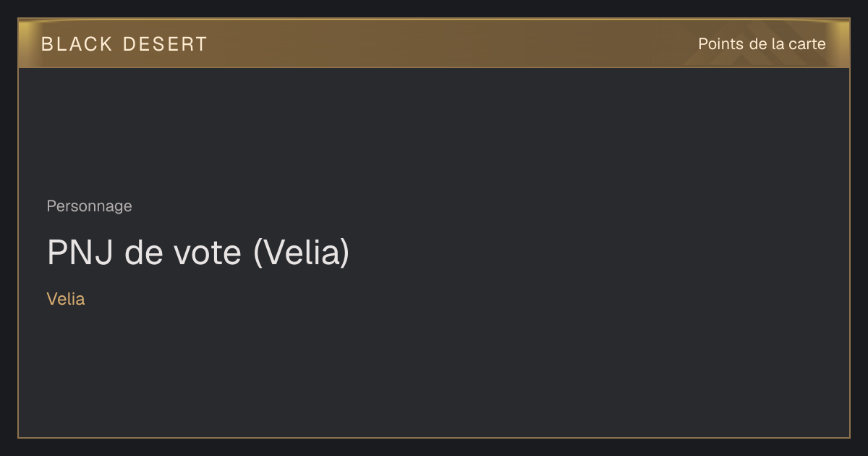868x456 pixels.
Task: Click the word carte in the header
Action: pos(807,44)
